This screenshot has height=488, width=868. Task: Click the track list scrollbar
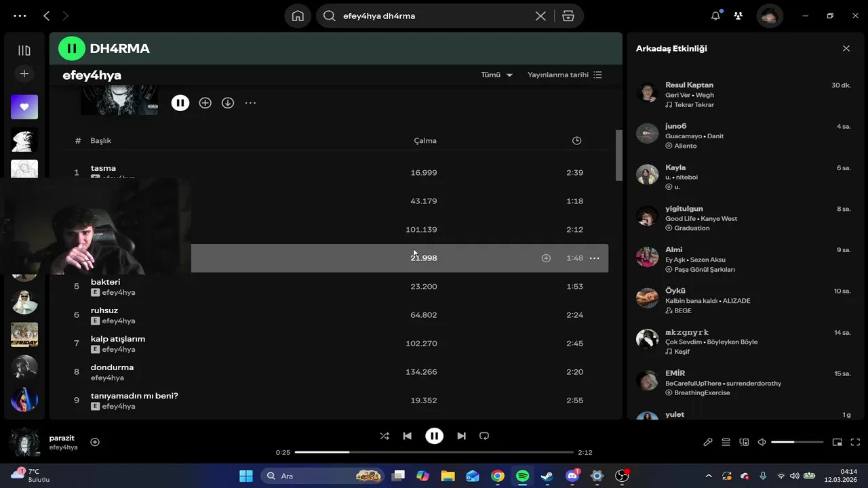click(x=618, y=155)
